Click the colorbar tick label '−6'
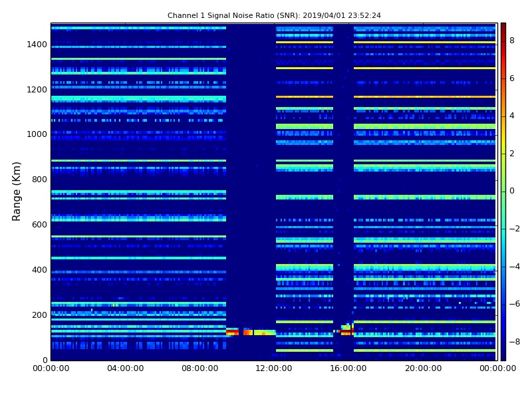The height and width of the screenshot is (399, 532). tap(514, 304)
